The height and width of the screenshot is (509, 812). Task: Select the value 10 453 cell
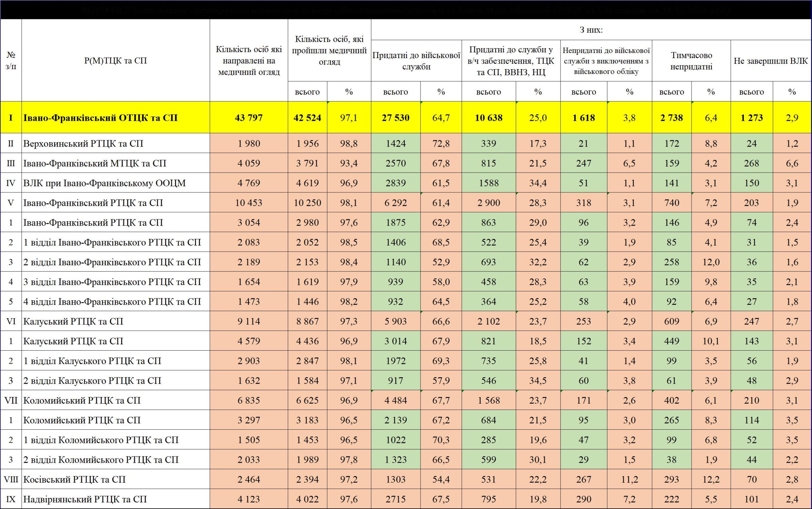tap(249, 203)
